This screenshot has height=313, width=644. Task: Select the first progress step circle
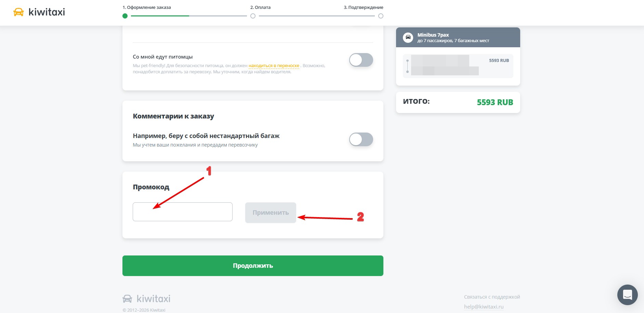pyautogui.click(x=125, y=16)
